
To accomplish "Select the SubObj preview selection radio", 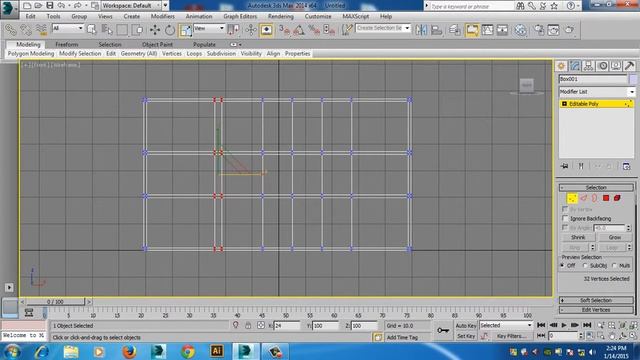I will coord(585,265).
